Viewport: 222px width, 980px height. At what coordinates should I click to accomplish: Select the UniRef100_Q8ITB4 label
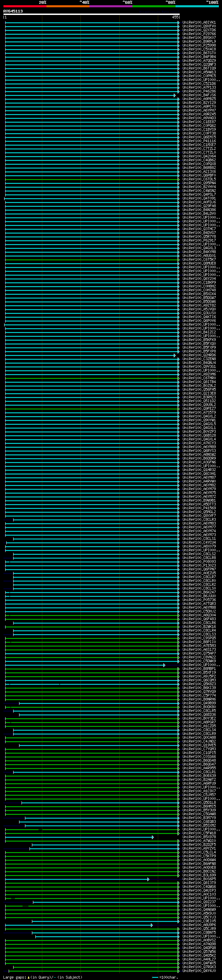point(199,382)
